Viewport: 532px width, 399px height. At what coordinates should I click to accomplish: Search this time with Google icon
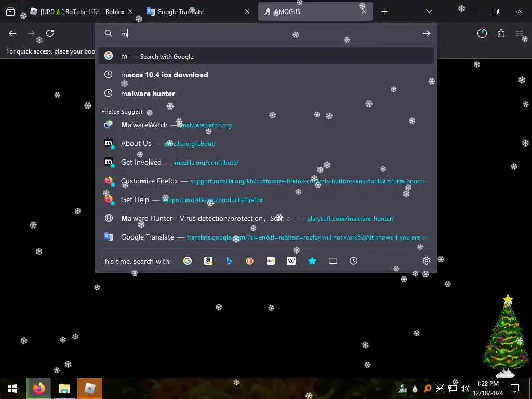187,261
